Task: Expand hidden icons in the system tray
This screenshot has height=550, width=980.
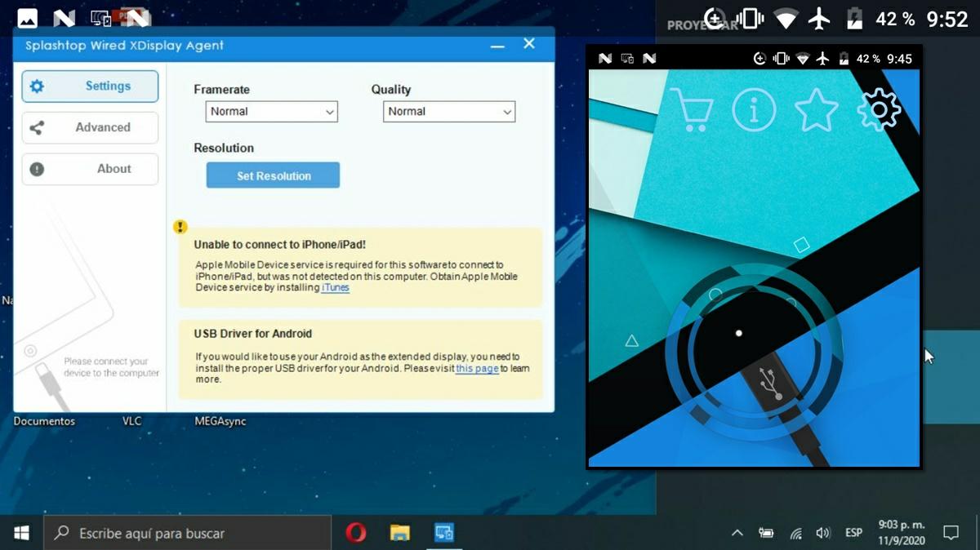Action: click(737, 532)
